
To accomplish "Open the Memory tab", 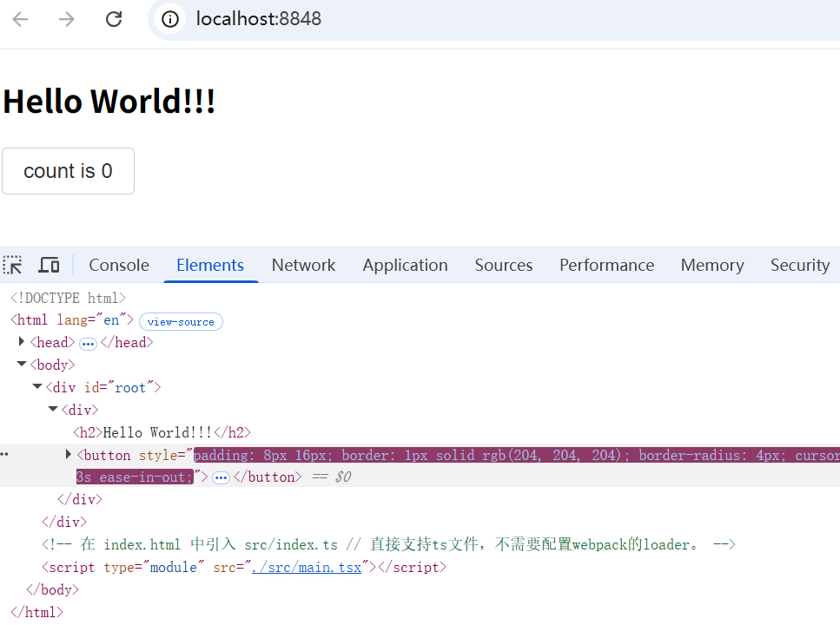I will tap(712, 265).
